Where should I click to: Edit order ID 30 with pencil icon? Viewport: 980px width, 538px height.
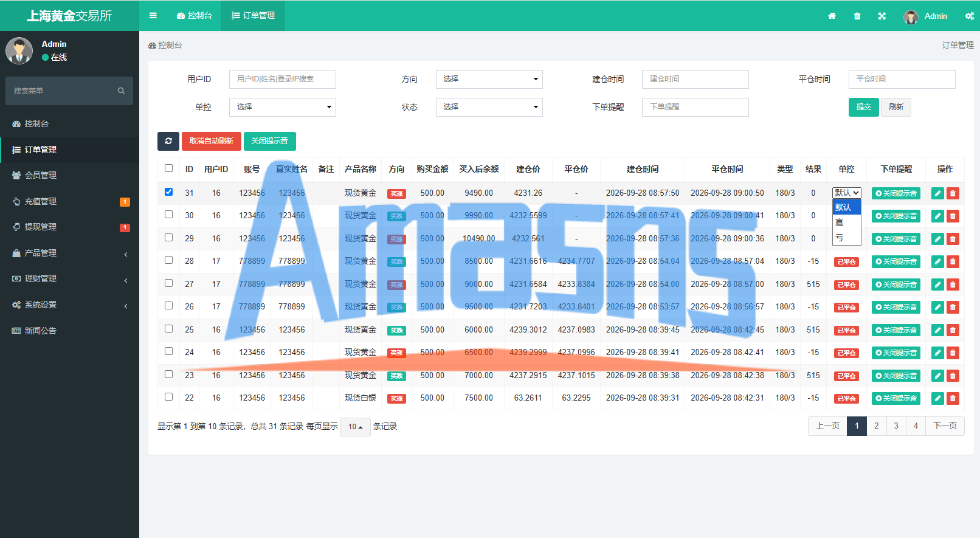(x=937, y=216)
